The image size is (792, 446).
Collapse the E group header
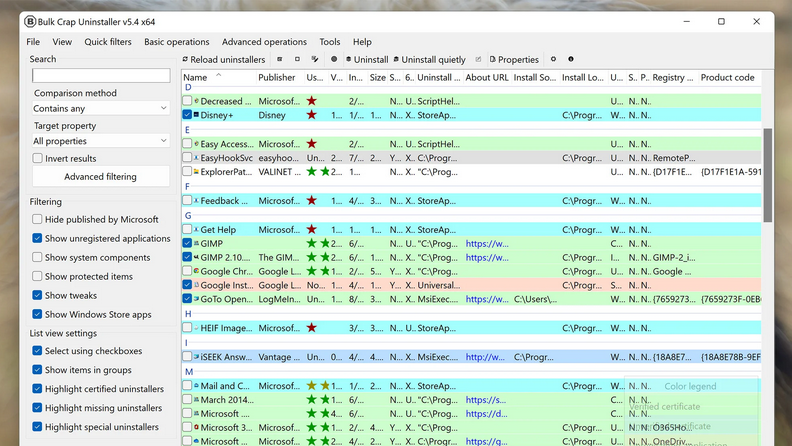(x=187, y=130)
